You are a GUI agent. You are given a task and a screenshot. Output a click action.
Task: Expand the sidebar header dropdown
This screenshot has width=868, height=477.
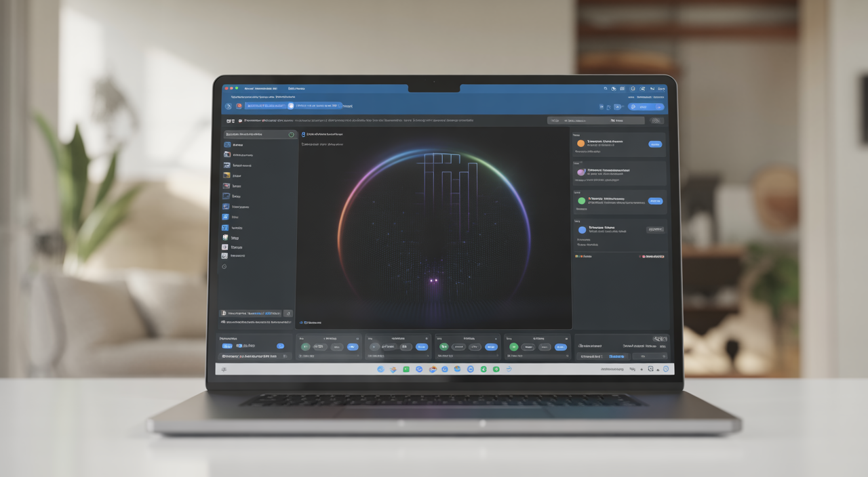click(x=256, y=135)
